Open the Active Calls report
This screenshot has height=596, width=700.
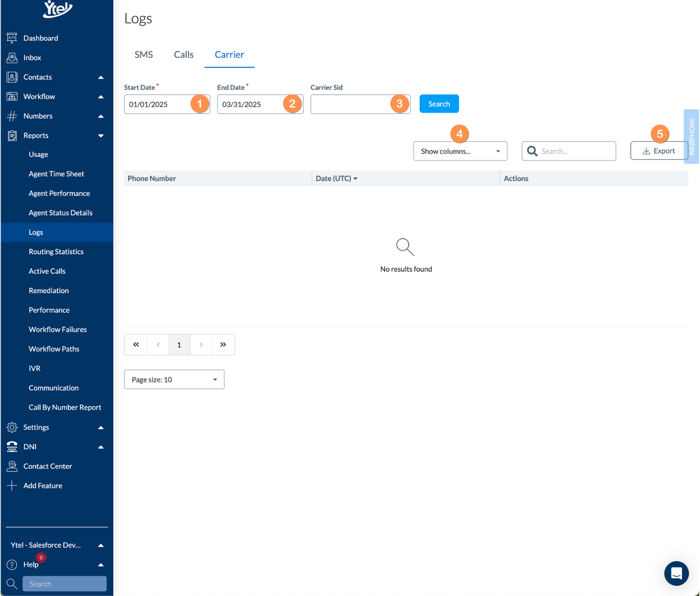[47, 271]
